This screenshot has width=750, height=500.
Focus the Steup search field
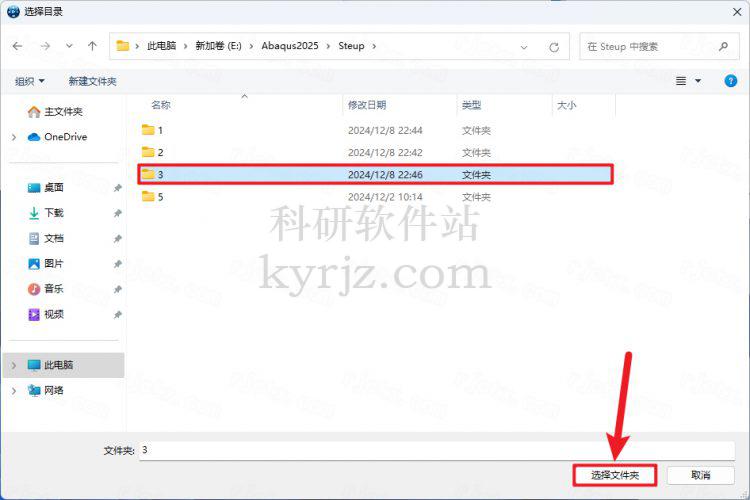coord(659,46)
